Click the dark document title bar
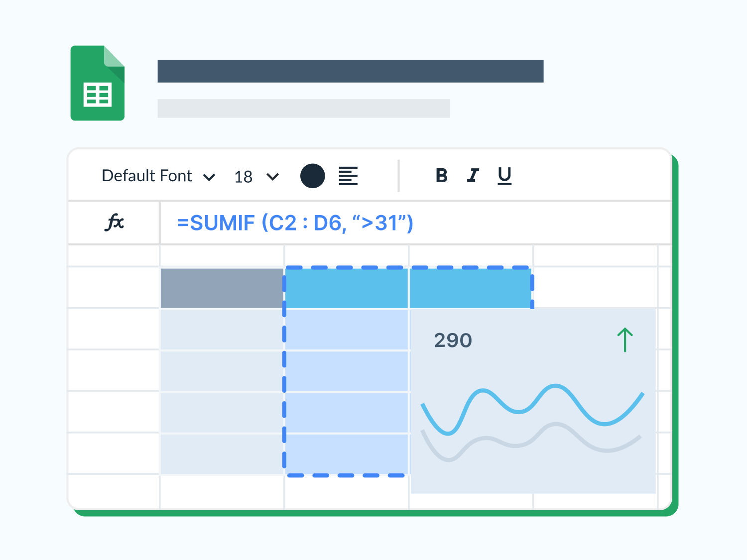Image resolution: width=747 pixels, height=560 pixels. pyautogui.click(x=350, y=71)
